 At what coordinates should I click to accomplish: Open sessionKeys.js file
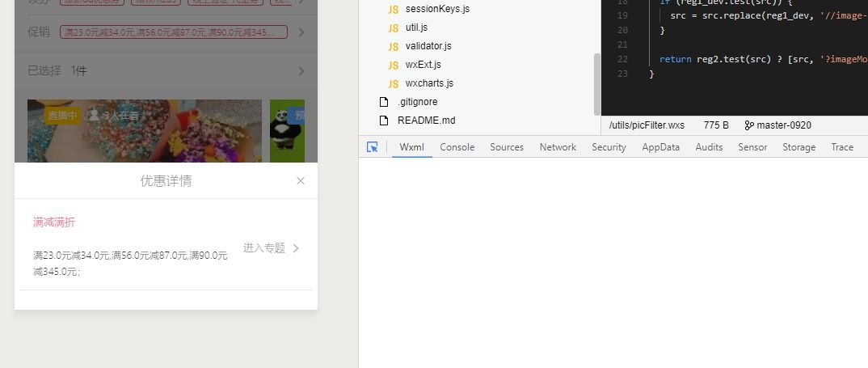[x=437, y=9]
